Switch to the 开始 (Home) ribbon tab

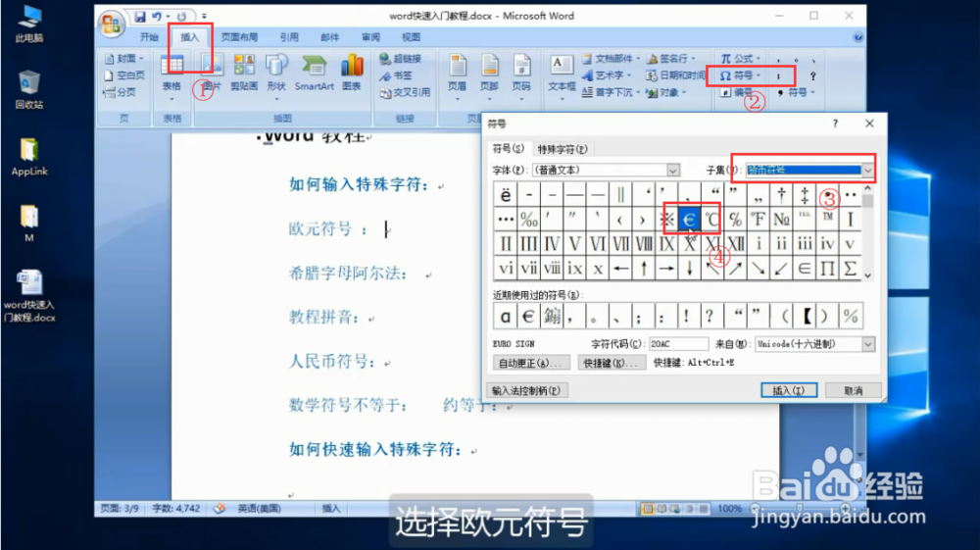pyautogui.click(x=149, y=37)
